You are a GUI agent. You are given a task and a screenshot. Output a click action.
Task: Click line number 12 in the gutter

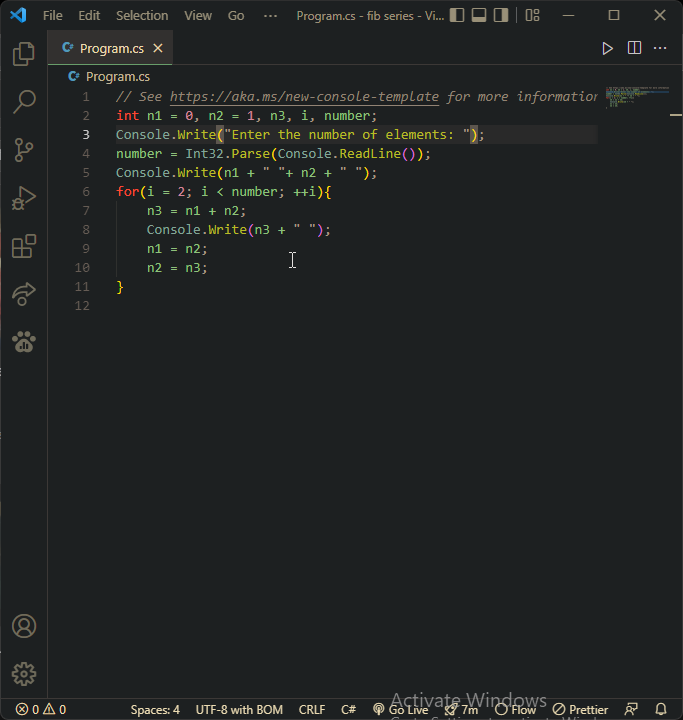click(82, 306)
